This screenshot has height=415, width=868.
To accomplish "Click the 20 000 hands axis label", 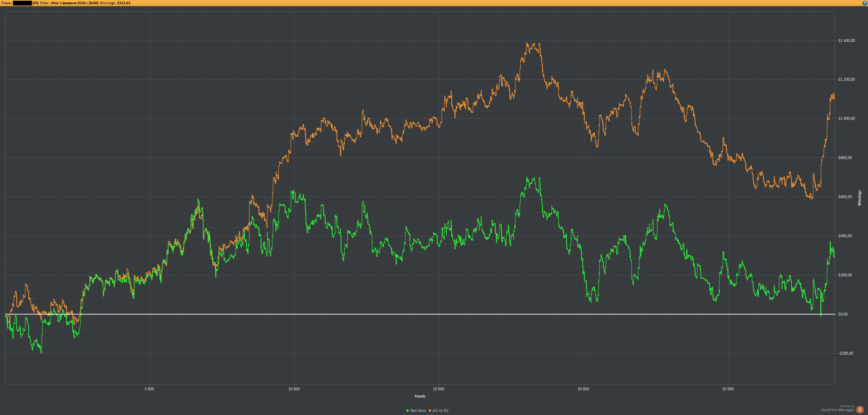I will pyautogui.click(x=583, y=389).
